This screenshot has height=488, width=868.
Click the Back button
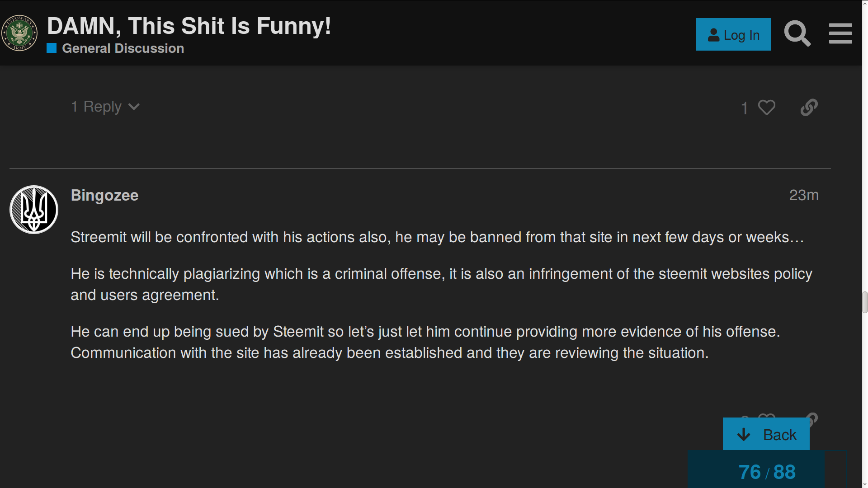point(766,434)
